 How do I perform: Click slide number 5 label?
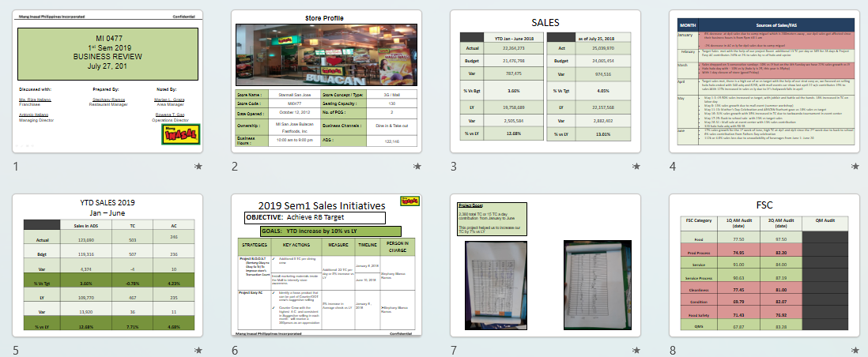(16, 350)
